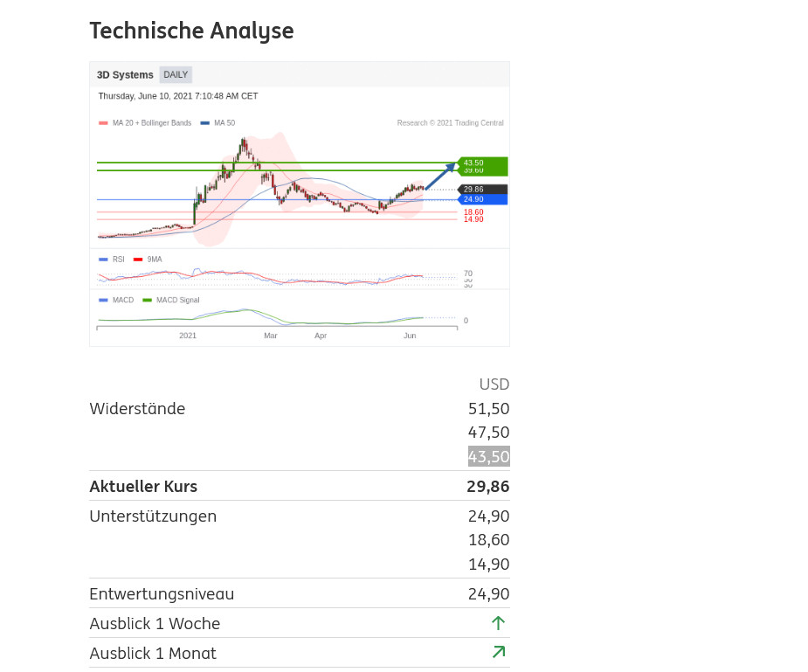Click the blue MACD legend marker
This screenshot has height=672, width=808.
pos(103,300)
